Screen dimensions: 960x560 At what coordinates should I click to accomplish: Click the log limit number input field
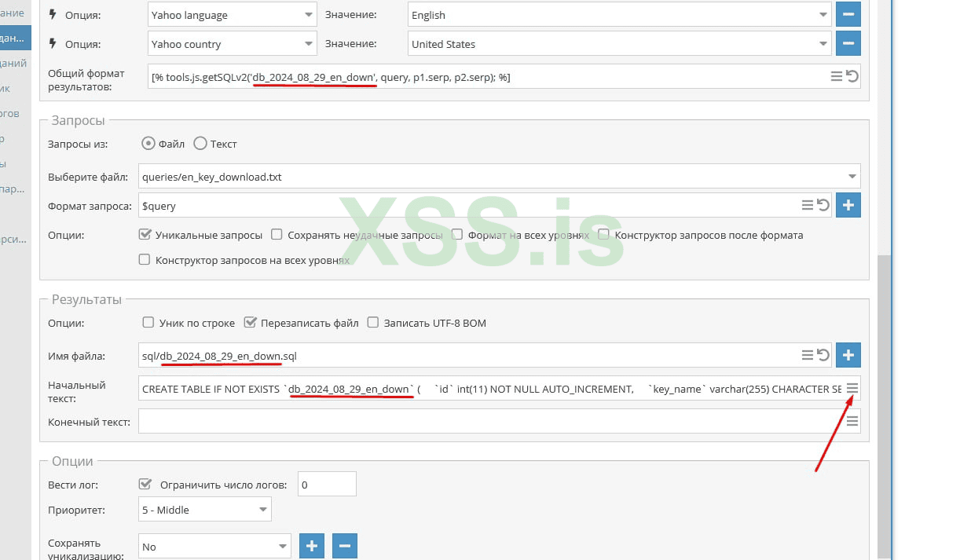pyautogui.click(x=327, y=484)
